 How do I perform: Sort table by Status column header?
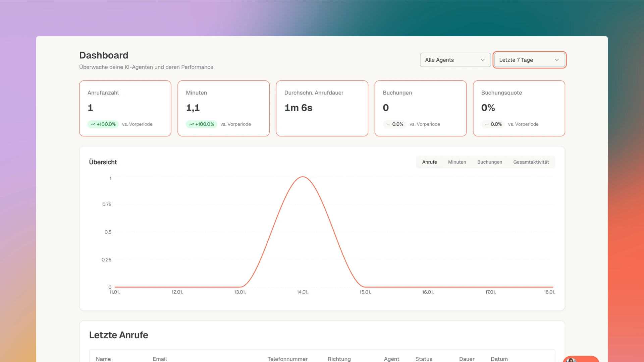pos(423,359)
